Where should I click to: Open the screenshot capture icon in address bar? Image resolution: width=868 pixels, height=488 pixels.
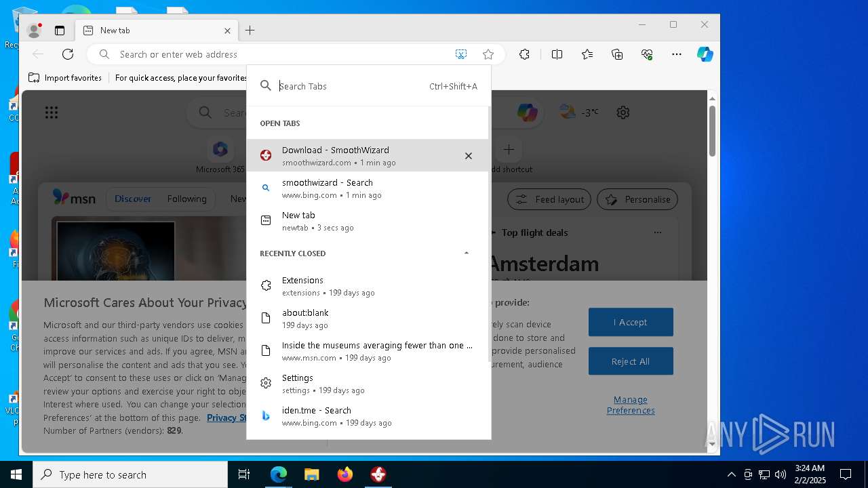461,54
